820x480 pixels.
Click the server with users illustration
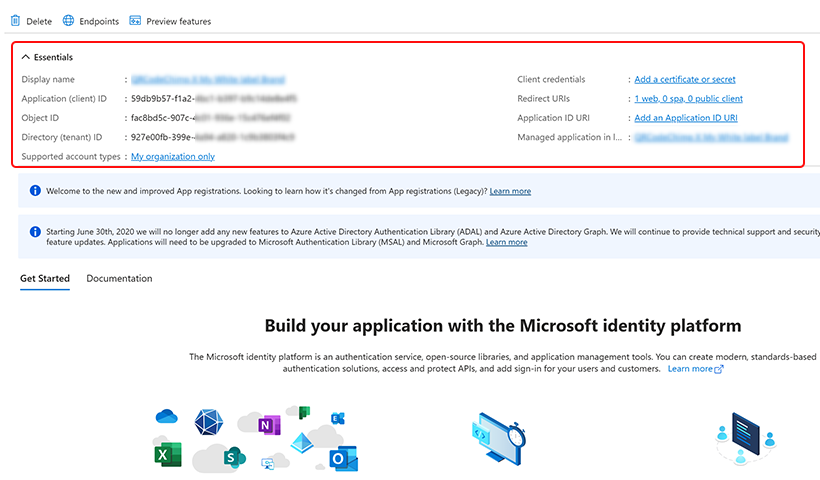[745, 438]
